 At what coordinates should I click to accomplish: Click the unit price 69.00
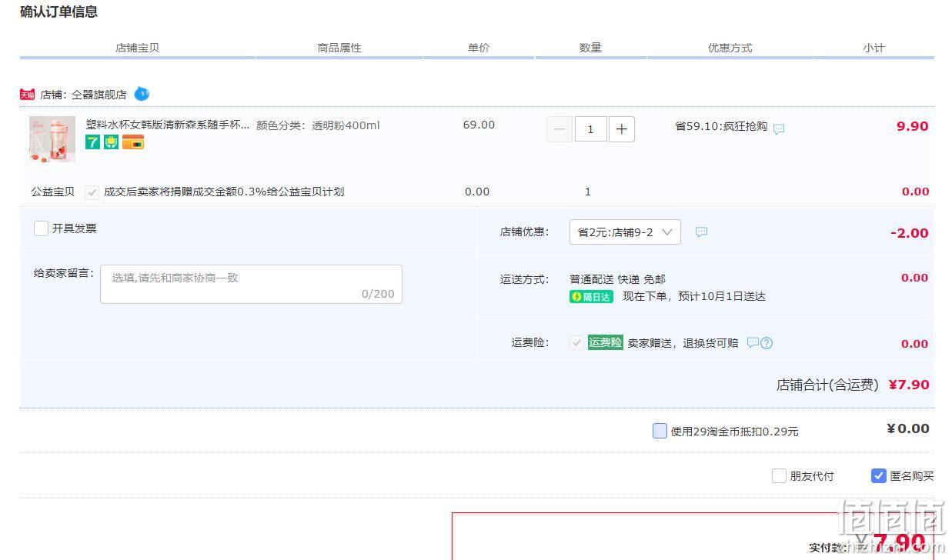(x=479, y=125)
